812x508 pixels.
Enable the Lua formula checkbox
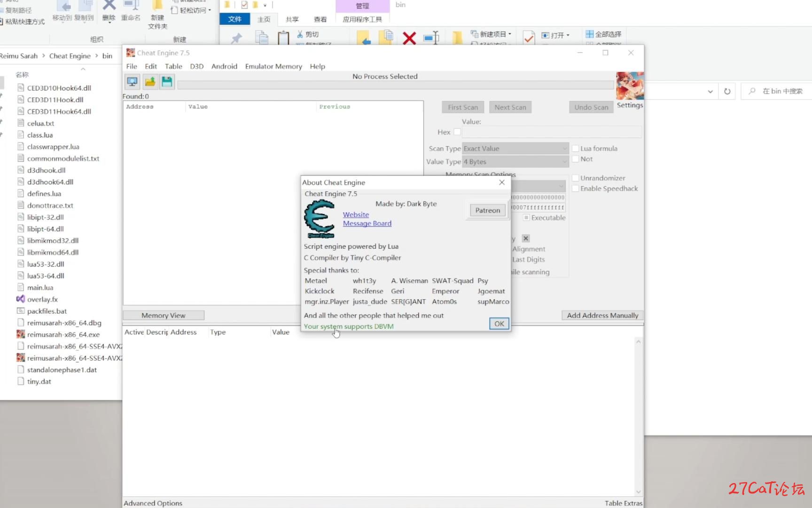pos(575,149)
